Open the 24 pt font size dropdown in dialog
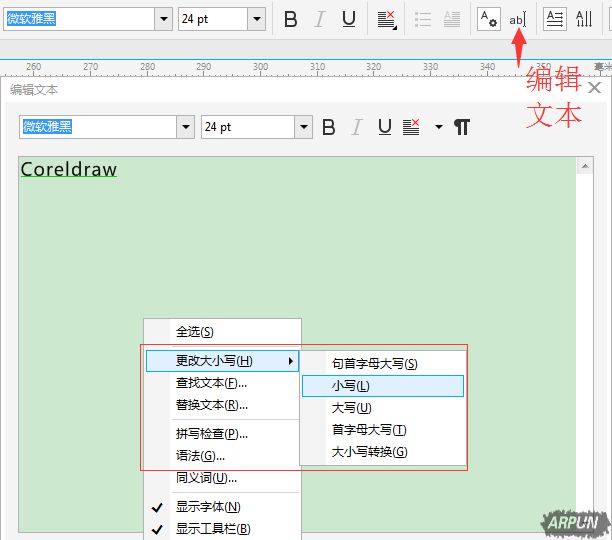 click(303, 127)
